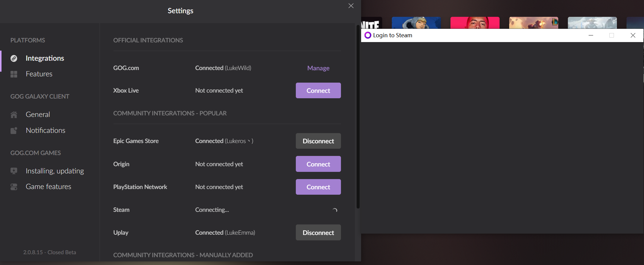Screen dimensions: 644x265
Task: Click 'Connected (LukeEmma)' status text
Action: click(x=225, y=233)
